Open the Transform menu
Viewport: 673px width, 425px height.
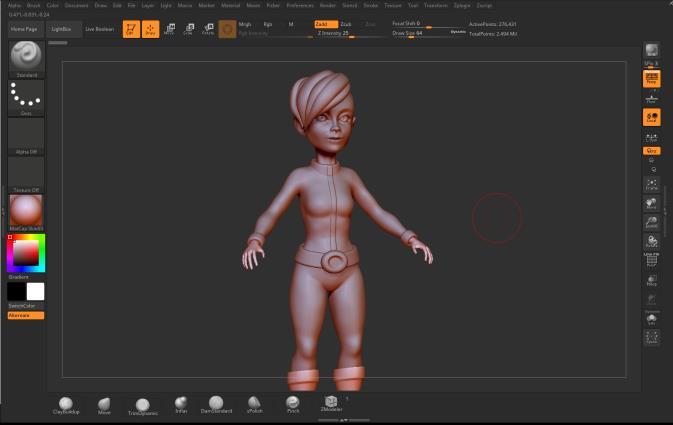click(x=436, y=6)
